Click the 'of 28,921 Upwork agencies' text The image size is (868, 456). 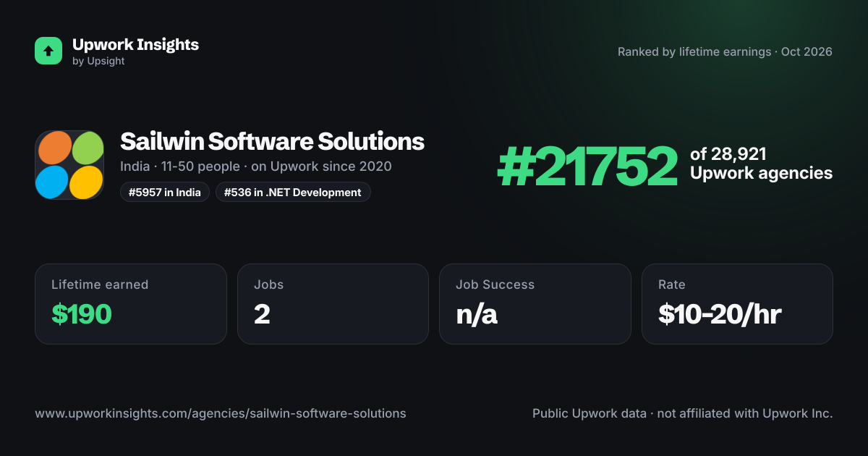click(761, 164)
